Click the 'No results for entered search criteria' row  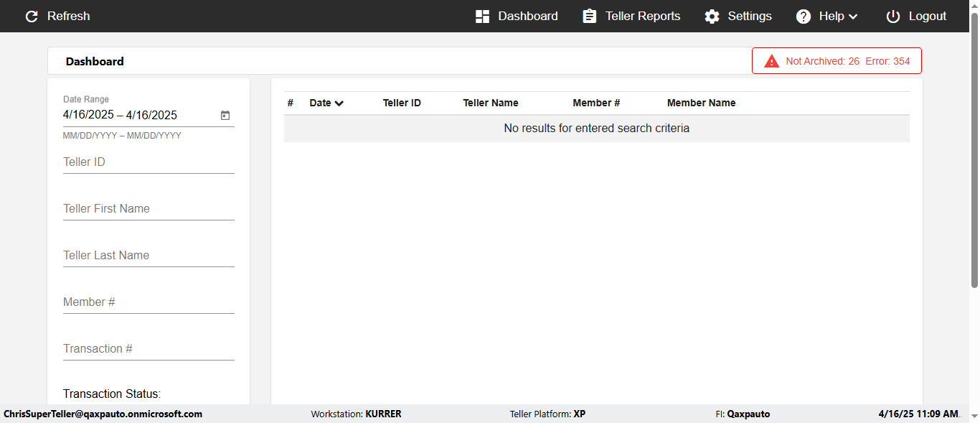(597, 129)
